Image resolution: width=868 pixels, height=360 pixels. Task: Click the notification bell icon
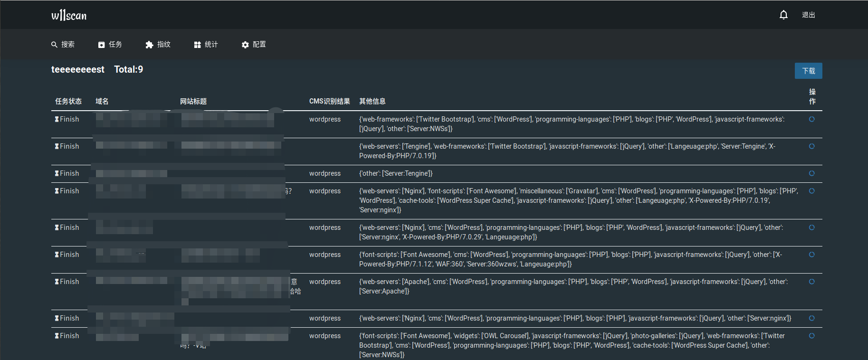click(783, 15)
